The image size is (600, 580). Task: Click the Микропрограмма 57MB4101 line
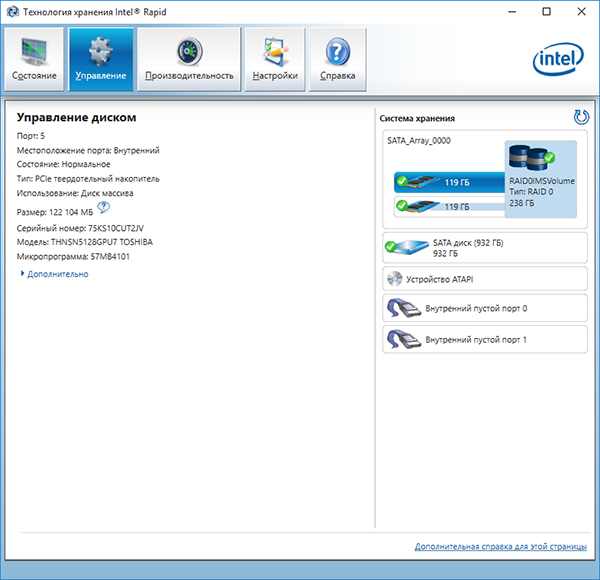tap(73, 257)
